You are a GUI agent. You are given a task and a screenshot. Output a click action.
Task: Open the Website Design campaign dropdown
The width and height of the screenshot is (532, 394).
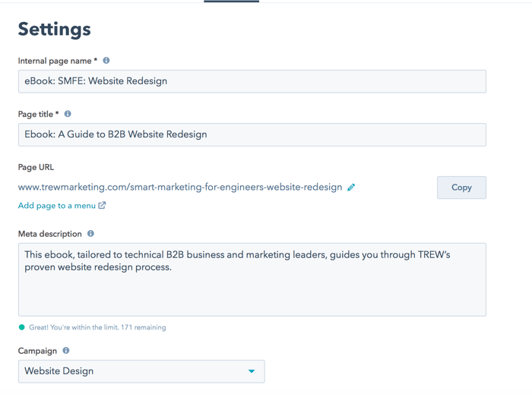tap(141, 371)
